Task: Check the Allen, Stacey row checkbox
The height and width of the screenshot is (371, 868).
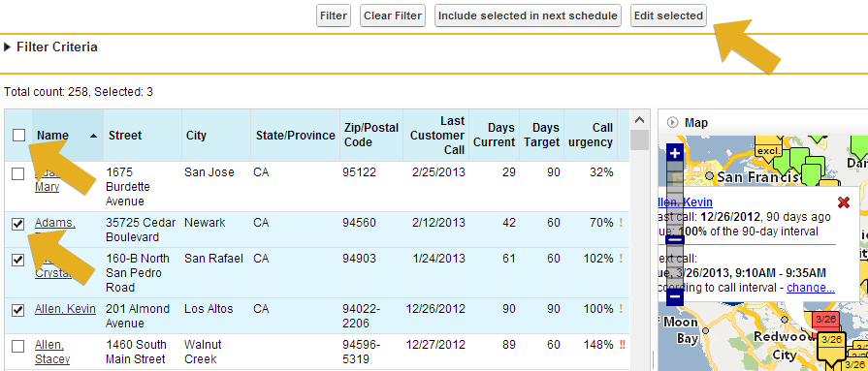Action: point(18,346)
